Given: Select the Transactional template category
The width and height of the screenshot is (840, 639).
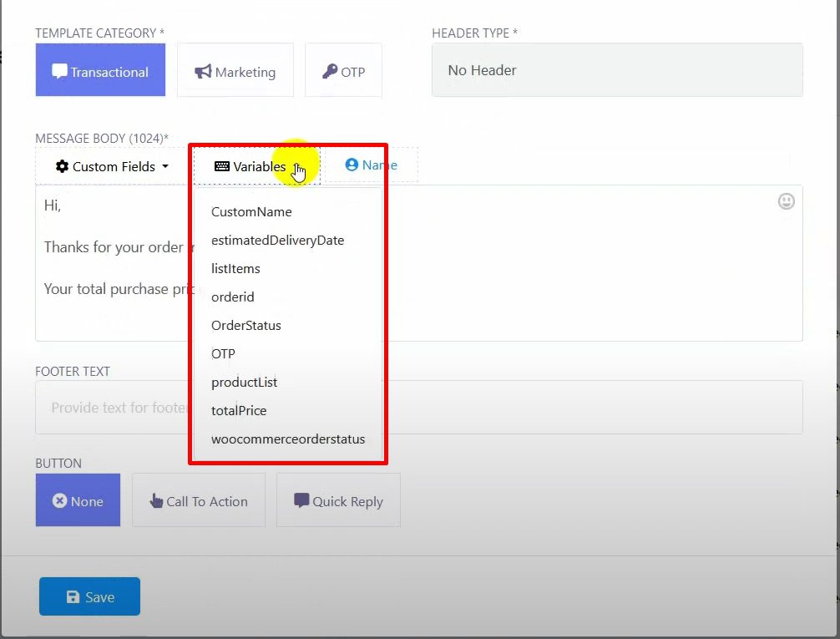Looking at the screenshot, I should point(100,71).
